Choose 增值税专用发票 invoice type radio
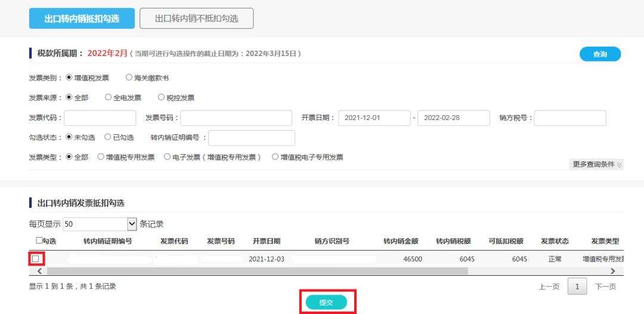 pos(101,157)
